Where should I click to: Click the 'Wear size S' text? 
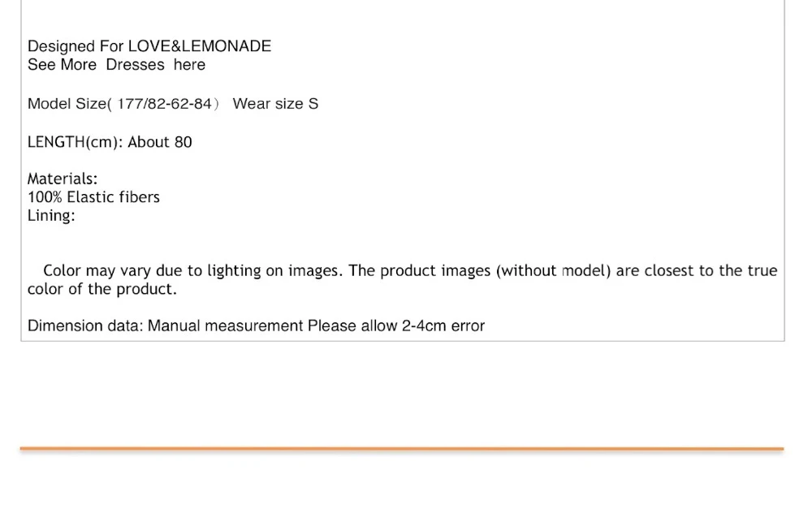coord(275,104)
